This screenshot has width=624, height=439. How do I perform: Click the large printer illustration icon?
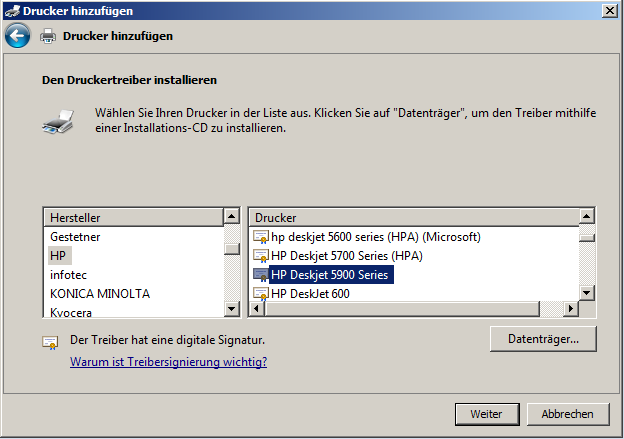(x=57, y=122)
